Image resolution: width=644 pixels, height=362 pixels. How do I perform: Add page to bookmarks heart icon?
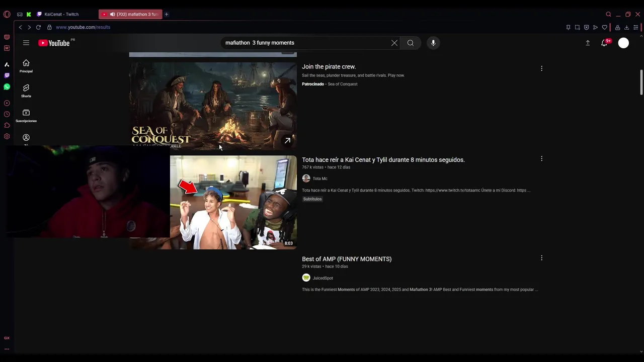[x=604, y=27]
